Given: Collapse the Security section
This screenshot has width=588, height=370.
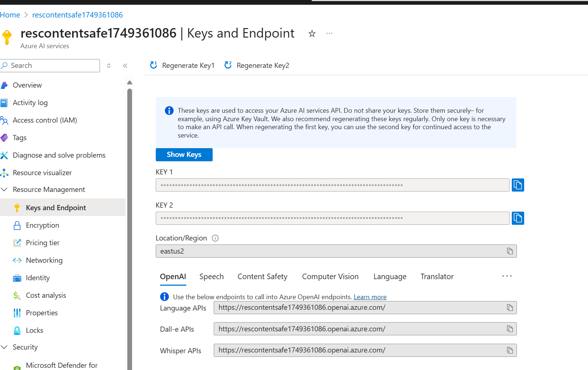Looking at the screenshot, I should [x=5, y=347].
